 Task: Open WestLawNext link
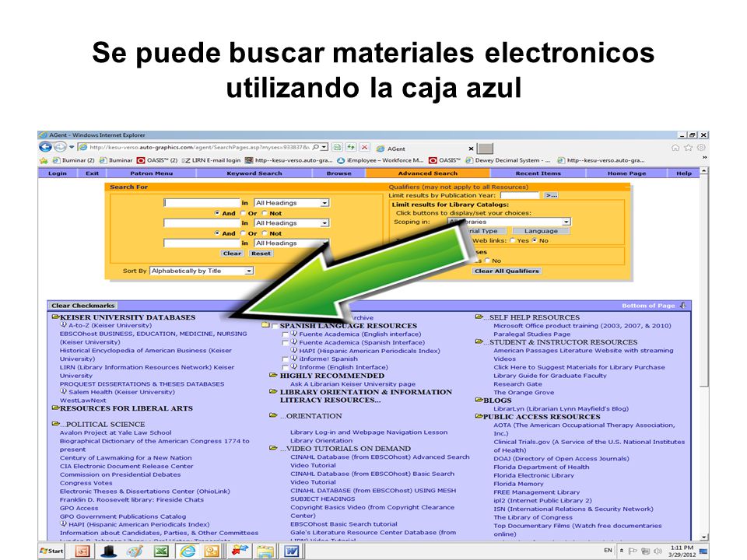click(83, 401)
